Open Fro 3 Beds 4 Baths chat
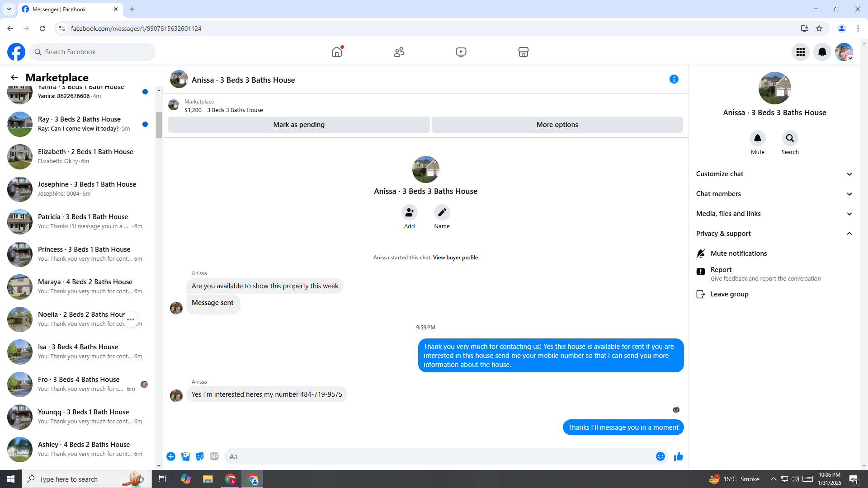This screenshot has width=868, height=488. click(78, 384)
